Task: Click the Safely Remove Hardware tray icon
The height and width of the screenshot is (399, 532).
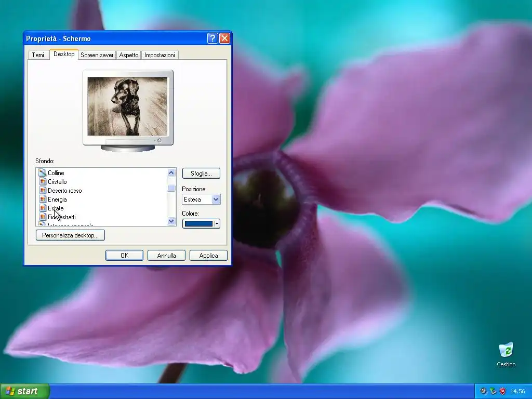Action: pyautogui.click(x=493, y=391)
